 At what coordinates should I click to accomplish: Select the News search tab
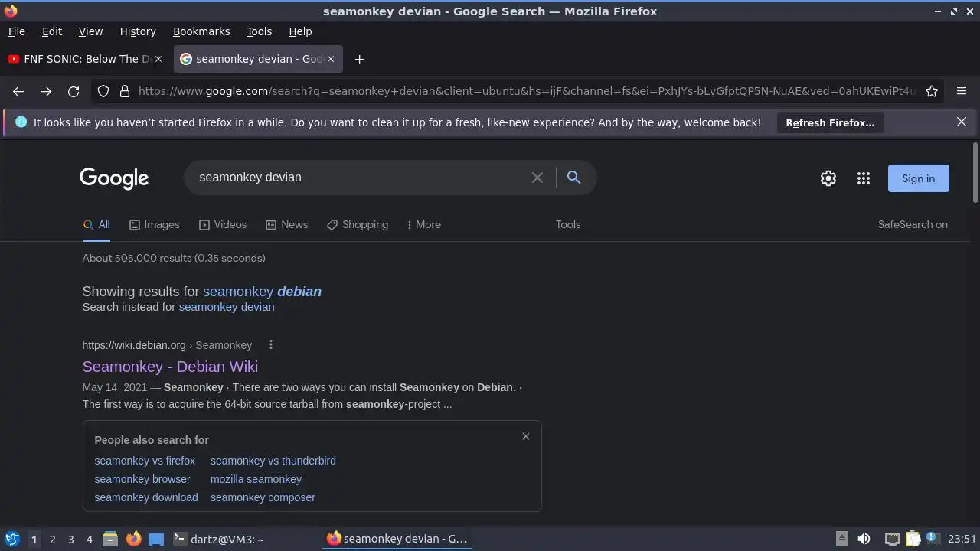(286, 224)
